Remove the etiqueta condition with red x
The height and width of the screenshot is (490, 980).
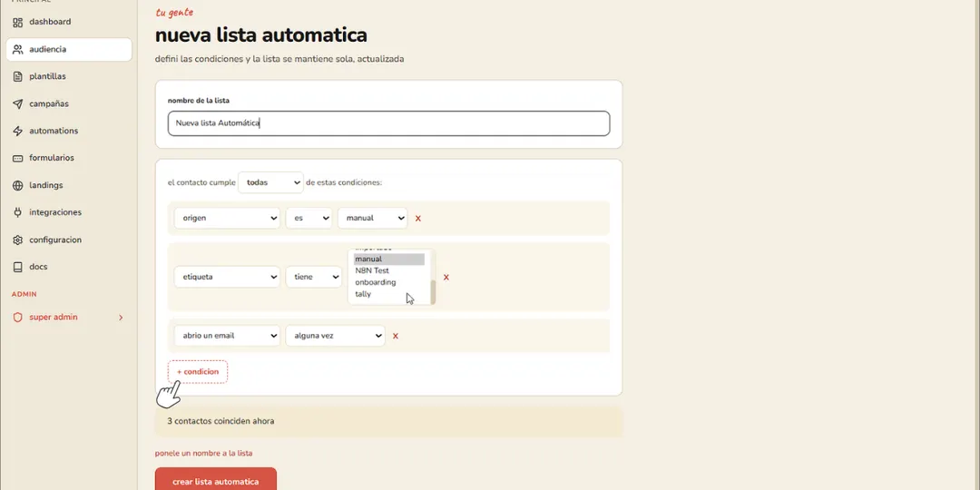(x=446, y=277)
